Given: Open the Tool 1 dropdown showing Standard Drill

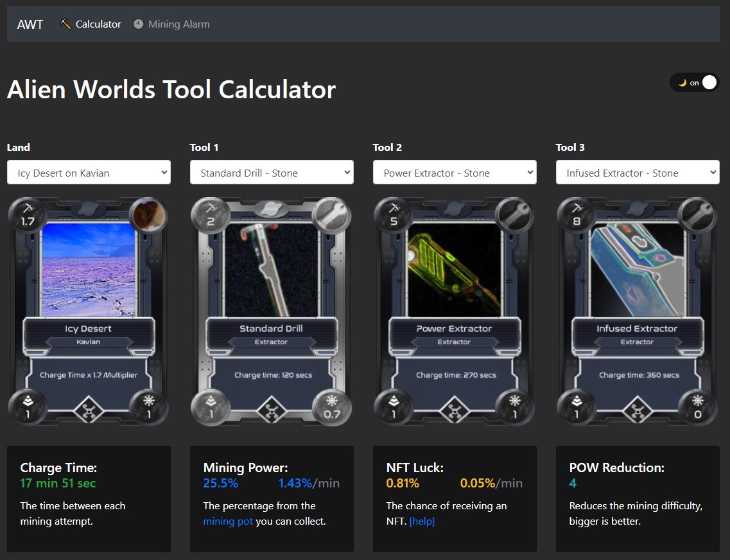Looking at the screenshot, I should click(272, 173).
